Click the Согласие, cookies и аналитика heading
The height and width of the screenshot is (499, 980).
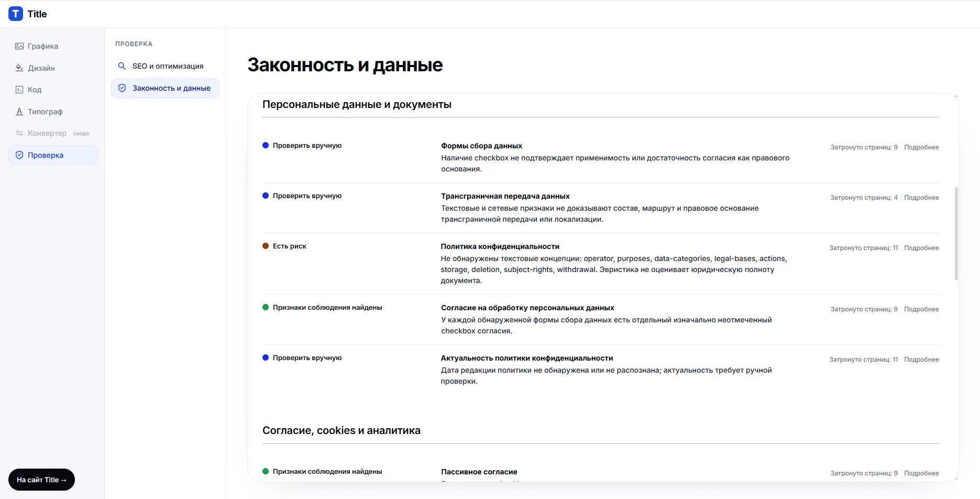341,430
